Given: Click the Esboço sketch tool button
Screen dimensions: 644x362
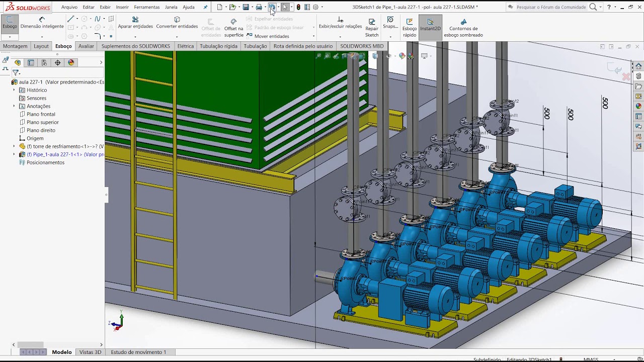Looking at the screenshot, I should point(10,23).
